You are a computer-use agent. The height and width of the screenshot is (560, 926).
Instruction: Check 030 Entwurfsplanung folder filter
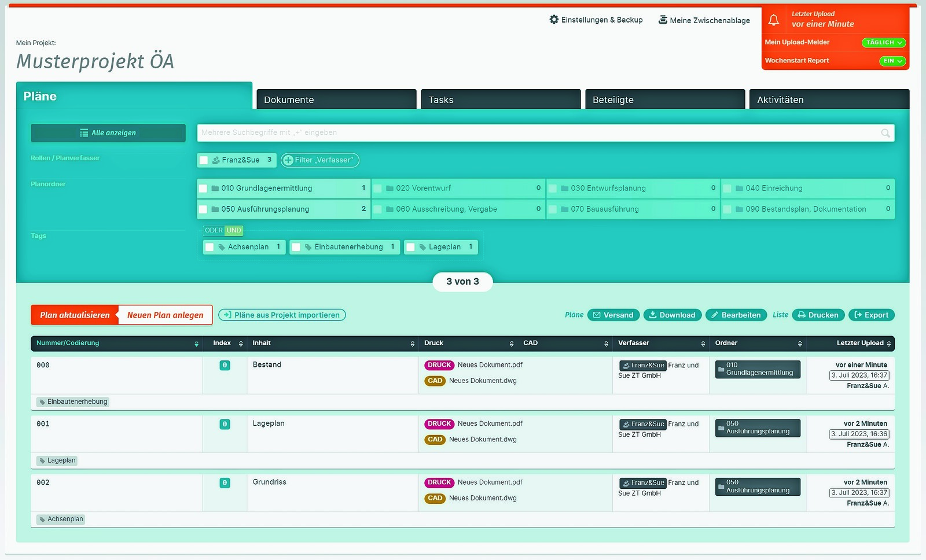[553, 189]
